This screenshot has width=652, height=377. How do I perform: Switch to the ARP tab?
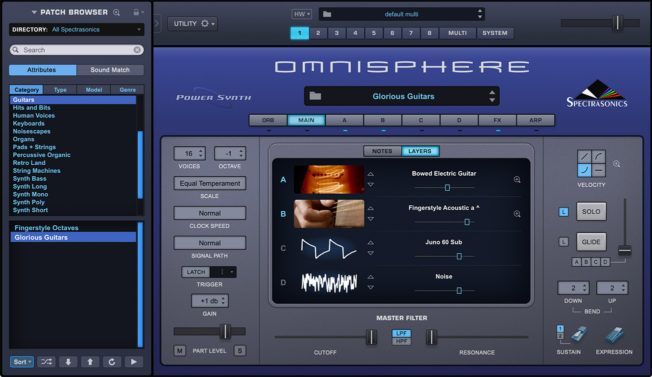pyautogui.click(x=536, y=120)
